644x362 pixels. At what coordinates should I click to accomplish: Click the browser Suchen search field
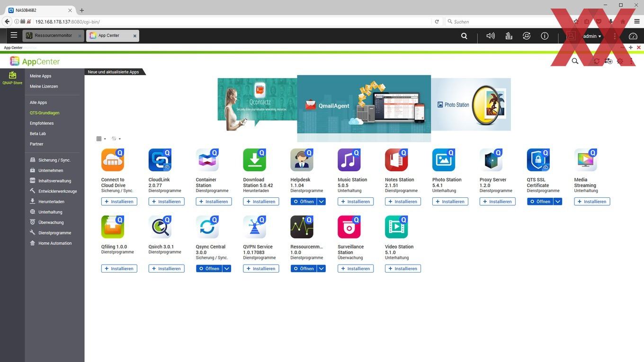coord(507,21)
